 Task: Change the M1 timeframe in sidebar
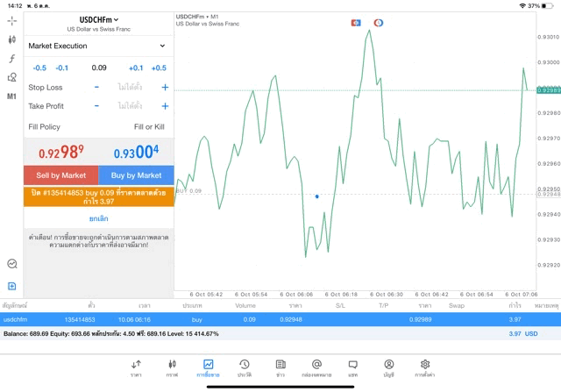click(11, 96)
